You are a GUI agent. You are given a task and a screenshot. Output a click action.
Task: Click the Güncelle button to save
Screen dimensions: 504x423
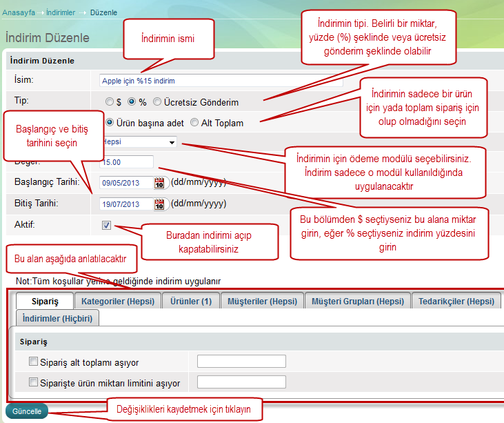(27, 411)
